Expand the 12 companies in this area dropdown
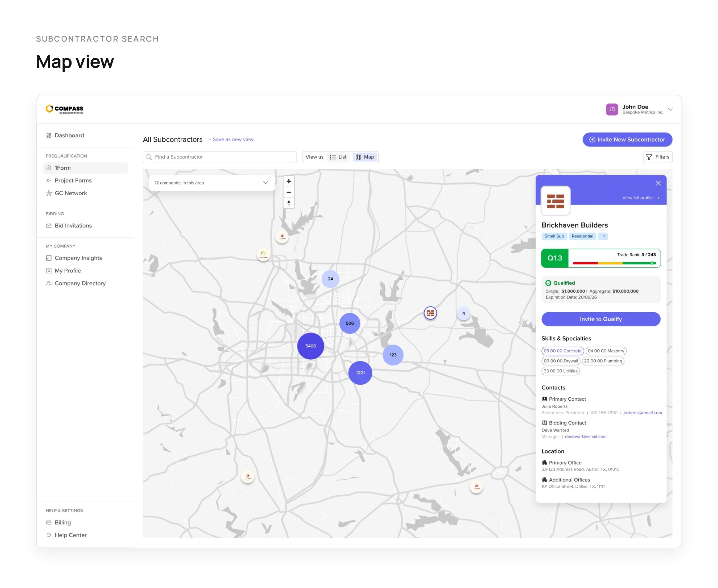718x588 pixels. pos(212,183)
